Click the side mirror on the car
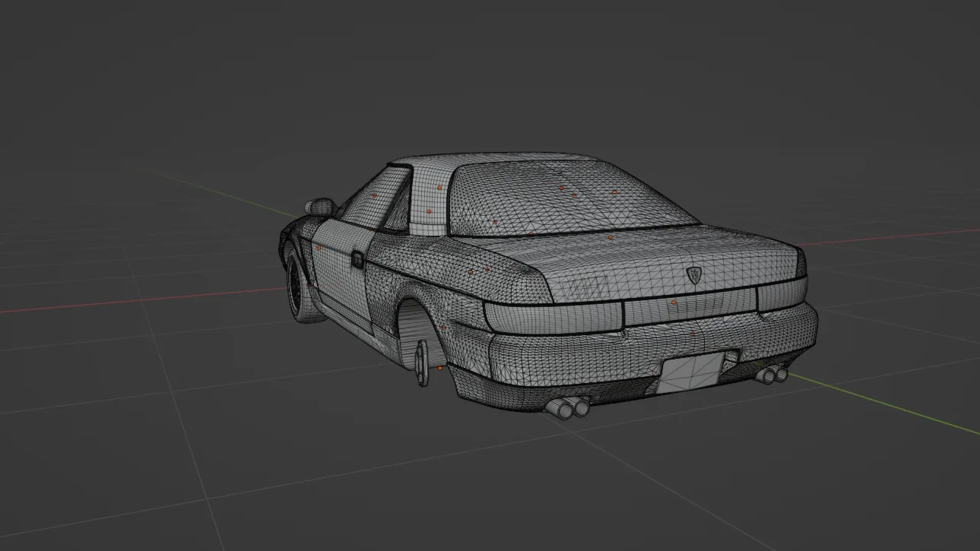Screen dimensions: 980x551 click(321, 206)
